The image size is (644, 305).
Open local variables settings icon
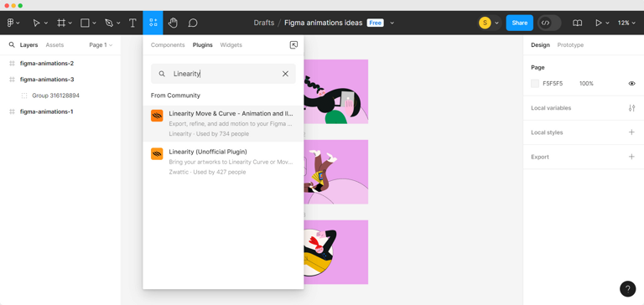[x=631, y=108]
